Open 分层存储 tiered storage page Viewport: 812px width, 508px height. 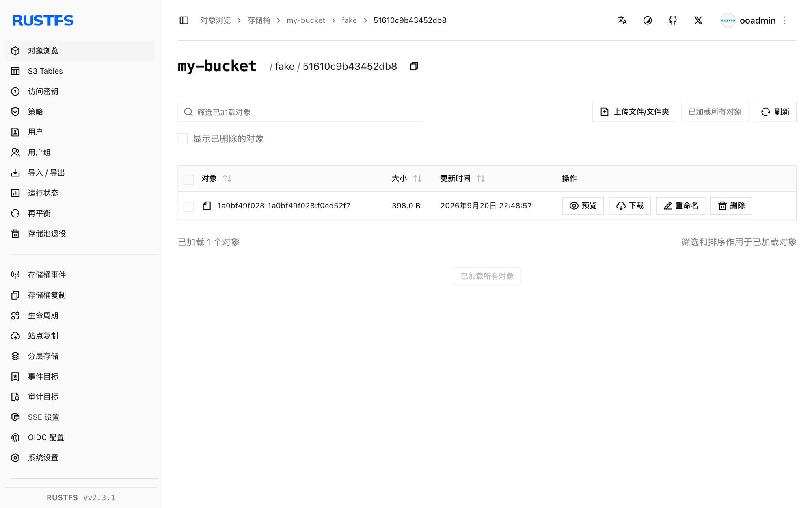pyautogui.click(x=80, y=356)
